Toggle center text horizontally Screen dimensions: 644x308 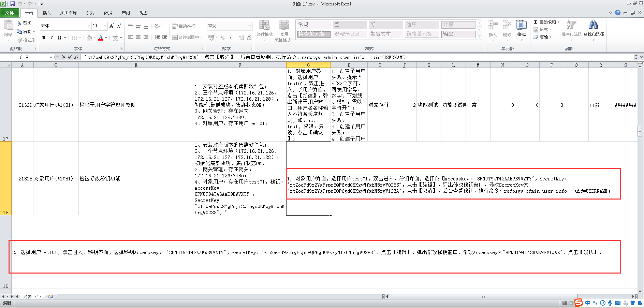coord(138,38)
